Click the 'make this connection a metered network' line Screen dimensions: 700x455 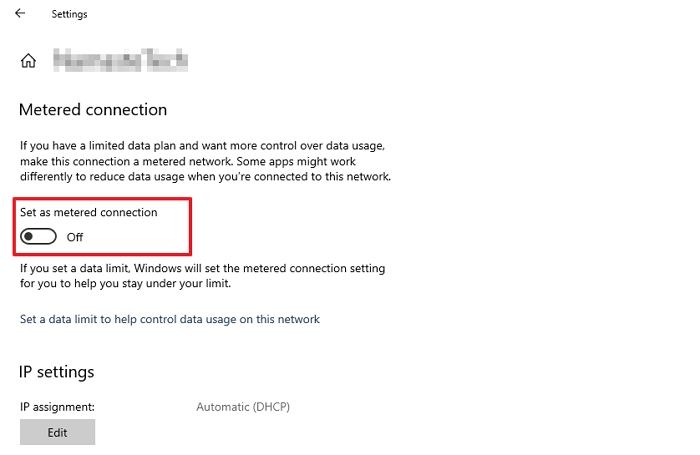click(202, 161)
